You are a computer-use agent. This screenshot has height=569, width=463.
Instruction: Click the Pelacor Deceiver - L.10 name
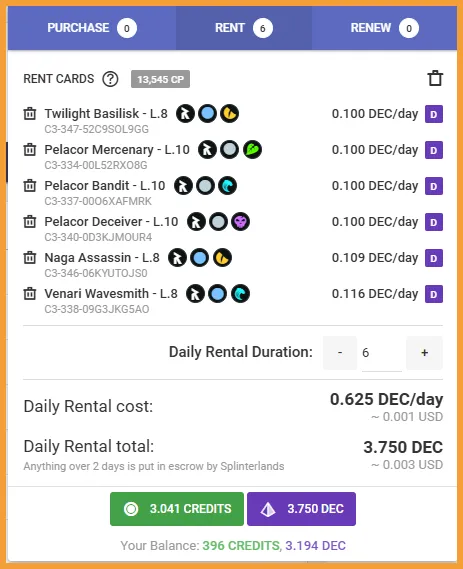pyautogui.click(x=111, y=221)
